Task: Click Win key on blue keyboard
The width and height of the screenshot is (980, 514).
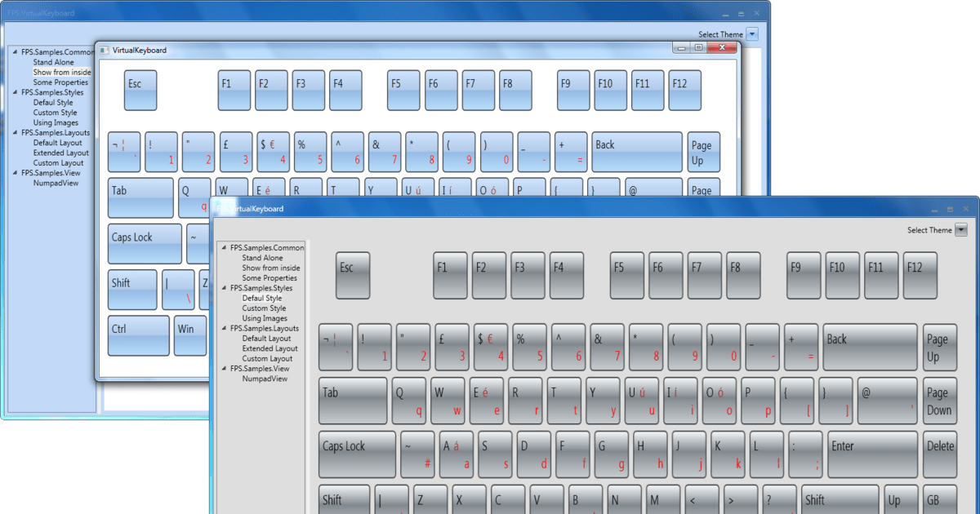Action: tap(190, 336)
